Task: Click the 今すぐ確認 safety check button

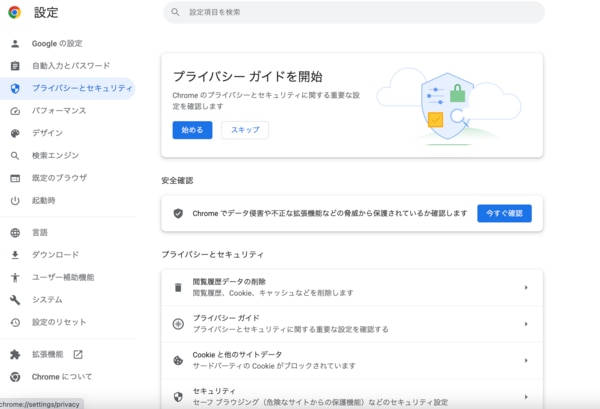Action: 504,213
